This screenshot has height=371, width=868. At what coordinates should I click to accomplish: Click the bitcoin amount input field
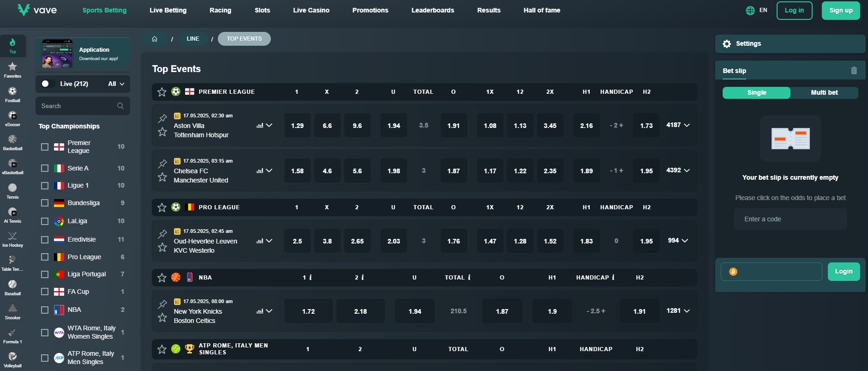[x=771, y=272]
